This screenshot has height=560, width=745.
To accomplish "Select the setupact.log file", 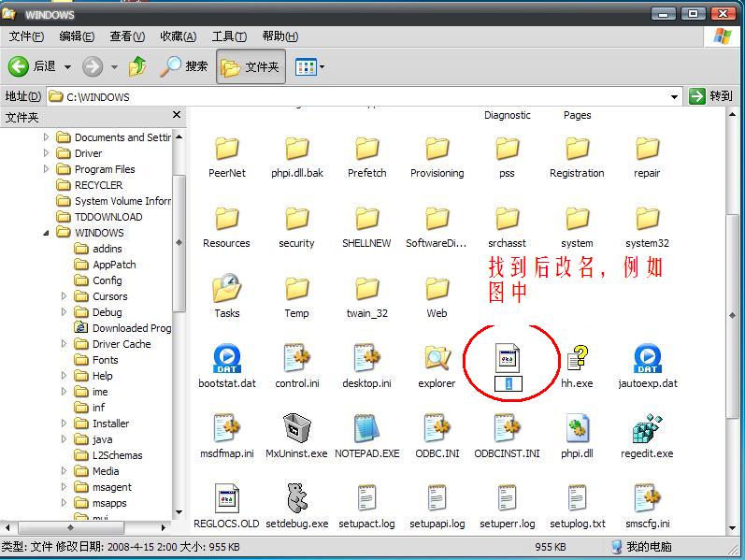I will (366, 506).
